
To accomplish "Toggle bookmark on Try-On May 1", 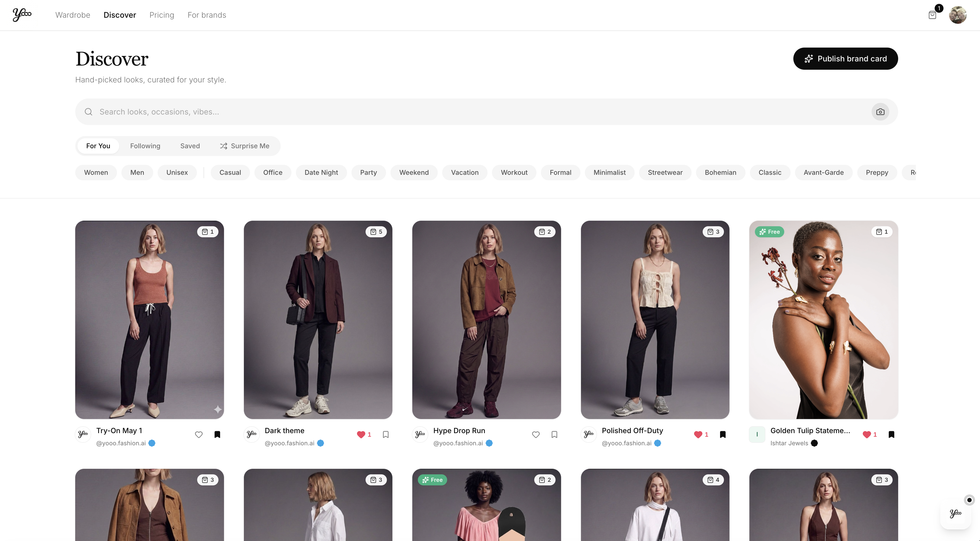I will click(217, 435).
